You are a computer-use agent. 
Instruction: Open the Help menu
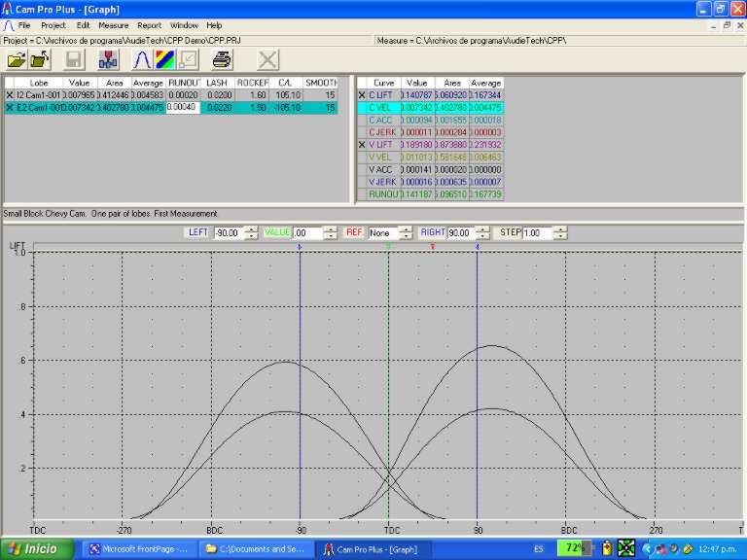[x=214, y=25]
